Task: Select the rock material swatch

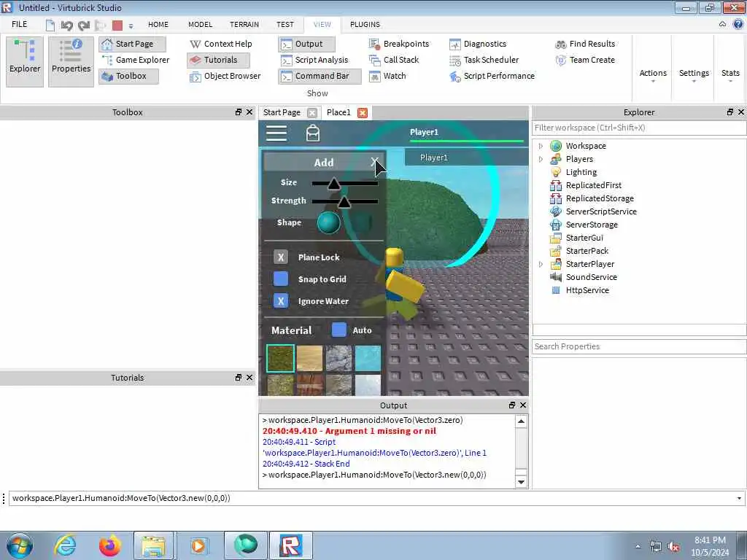Action: (x=338, y=358)
